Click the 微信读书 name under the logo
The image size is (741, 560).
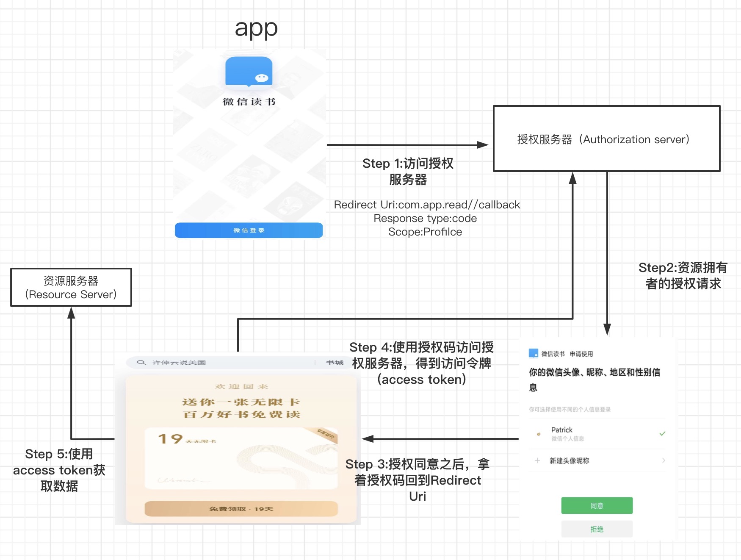point(249,102)
